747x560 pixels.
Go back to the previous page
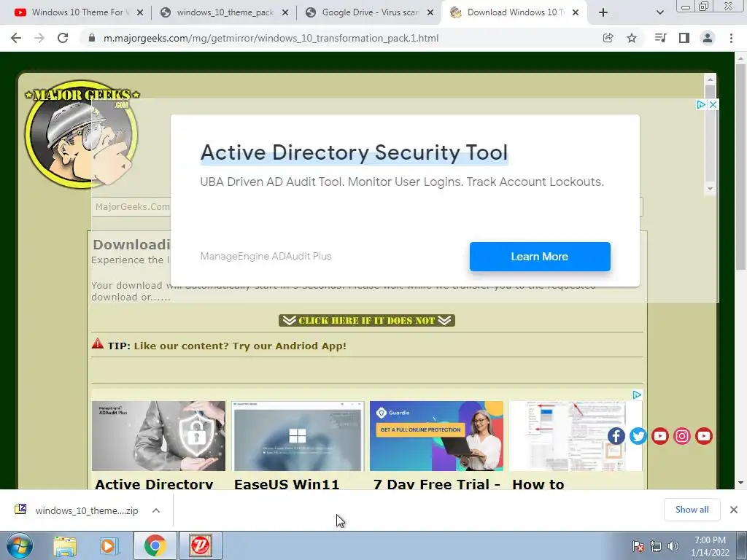coord(16,38)
